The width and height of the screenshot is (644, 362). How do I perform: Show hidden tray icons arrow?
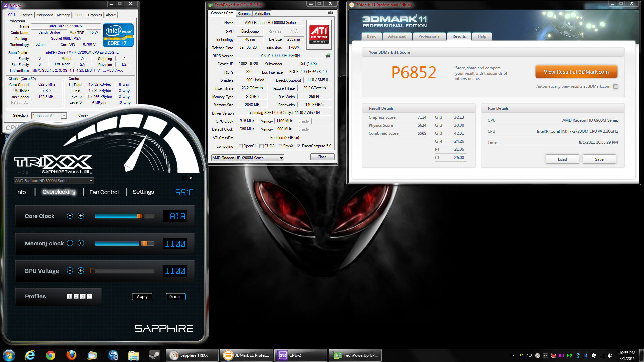point(513,356)
